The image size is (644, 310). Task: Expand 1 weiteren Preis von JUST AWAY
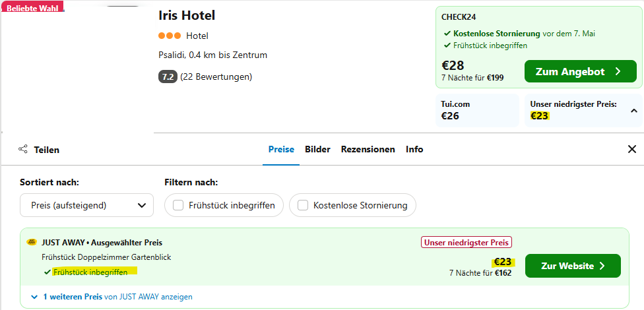112,296
